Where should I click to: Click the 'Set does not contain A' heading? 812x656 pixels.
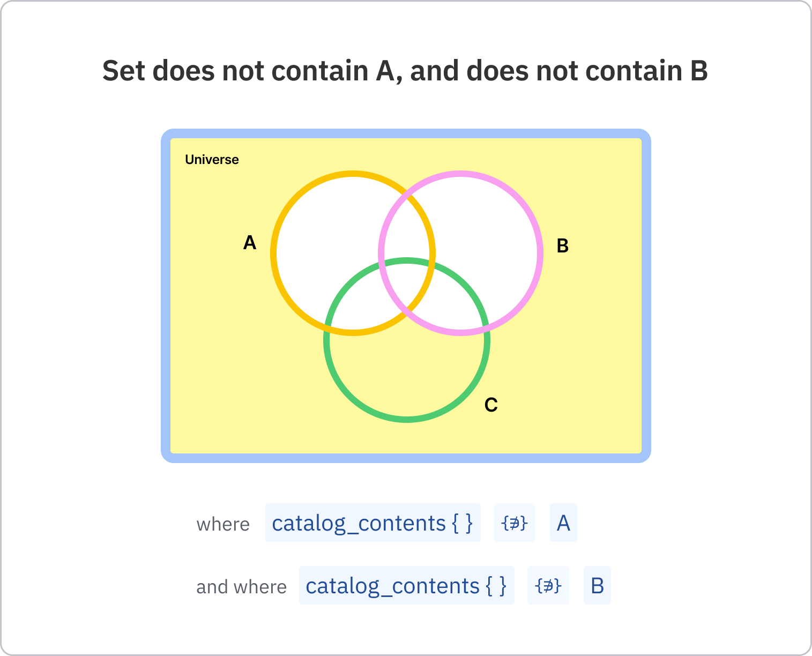(x=405, y=71)
